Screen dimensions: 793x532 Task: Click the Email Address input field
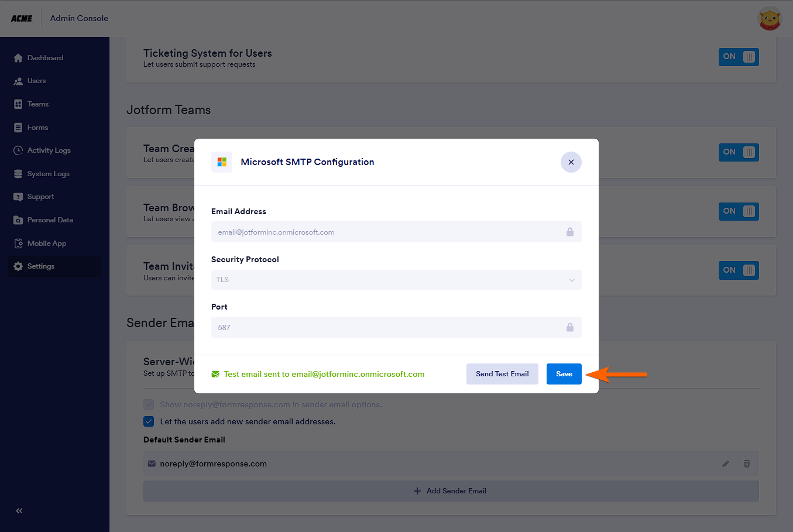386,232
